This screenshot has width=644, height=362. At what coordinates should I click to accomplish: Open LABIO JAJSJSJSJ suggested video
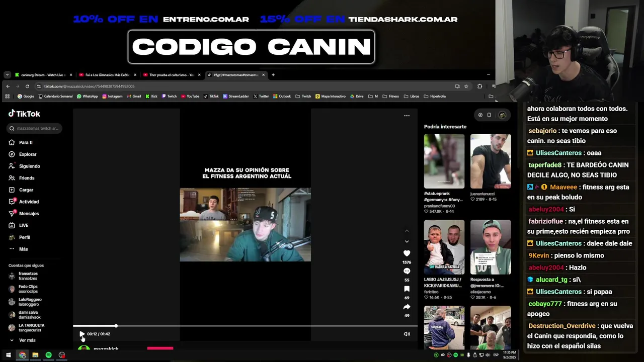pos(444,247)
